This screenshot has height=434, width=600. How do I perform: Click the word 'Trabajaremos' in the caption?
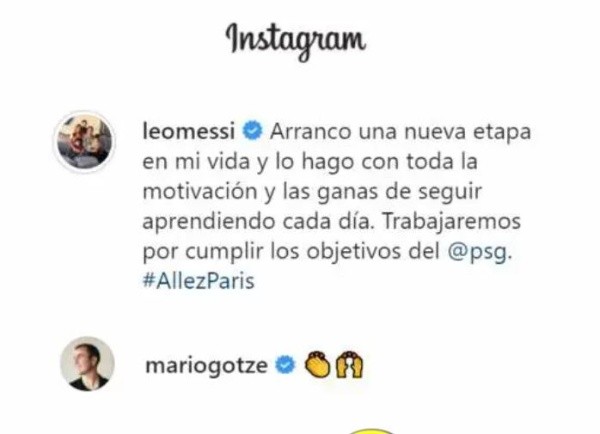[452, 221]
